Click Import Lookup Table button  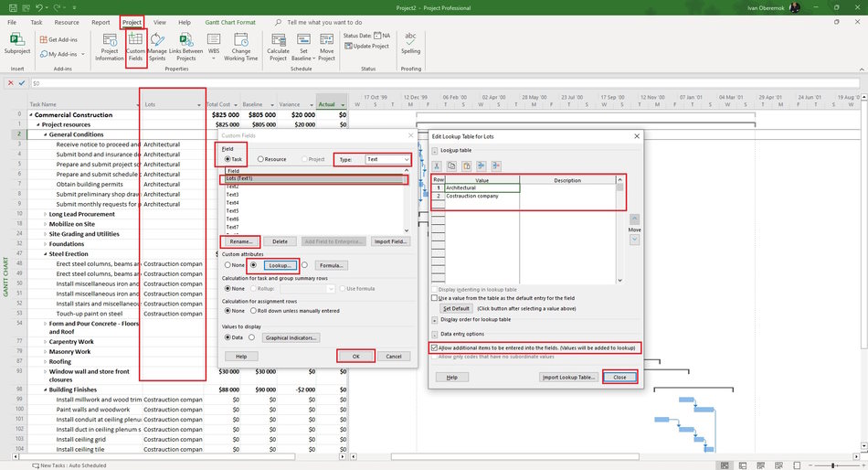[568, 377]
